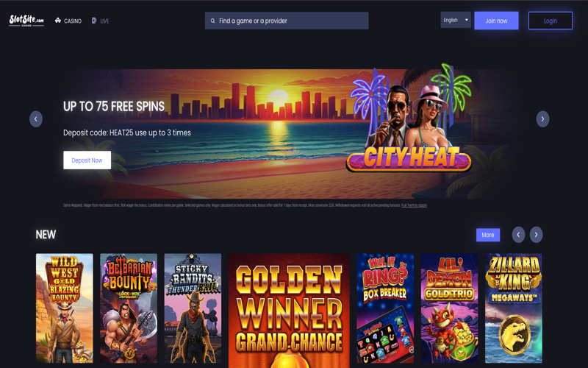Focus the Find a game search field
Screen dimensions: 588x368
[x=287, y=21]
